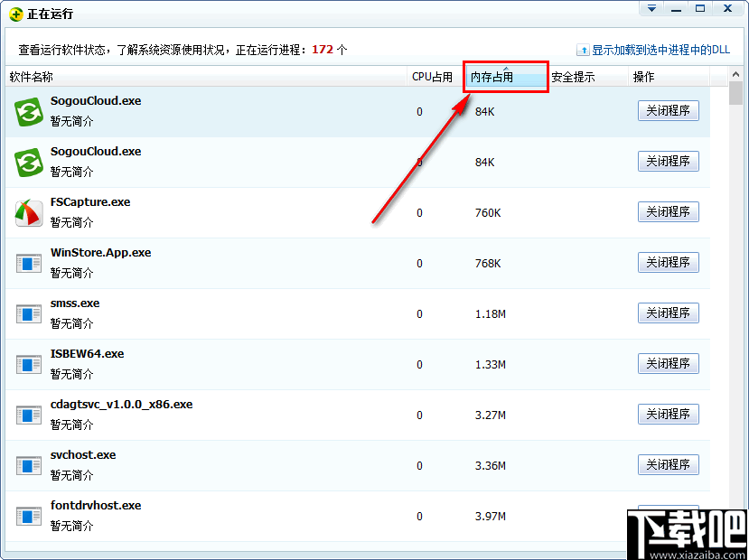Viewport: 749px width, 560px height.
Task: Close the 正在运行 window
Action: 728,8
